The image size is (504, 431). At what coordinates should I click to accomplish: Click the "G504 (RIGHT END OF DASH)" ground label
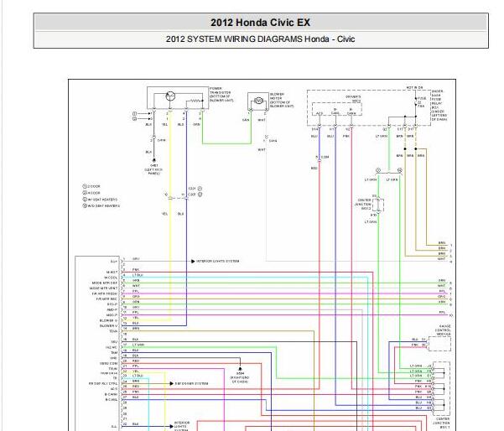click(240, 377)
